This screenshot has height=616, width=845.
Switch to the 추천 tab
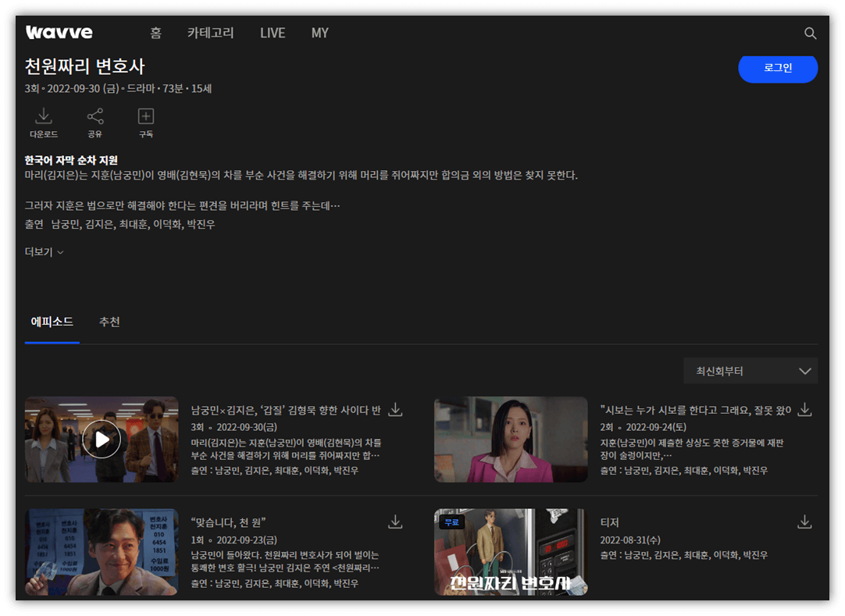(110, 322)
